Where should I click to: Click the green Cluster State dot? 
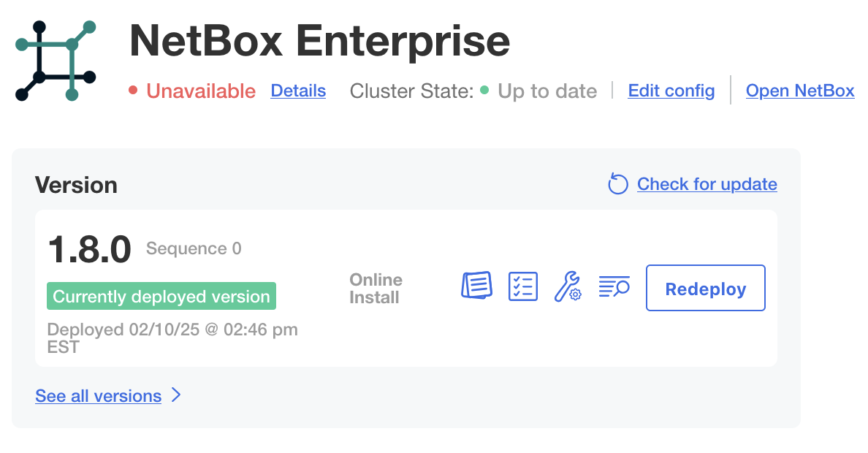tap(484, 91)
